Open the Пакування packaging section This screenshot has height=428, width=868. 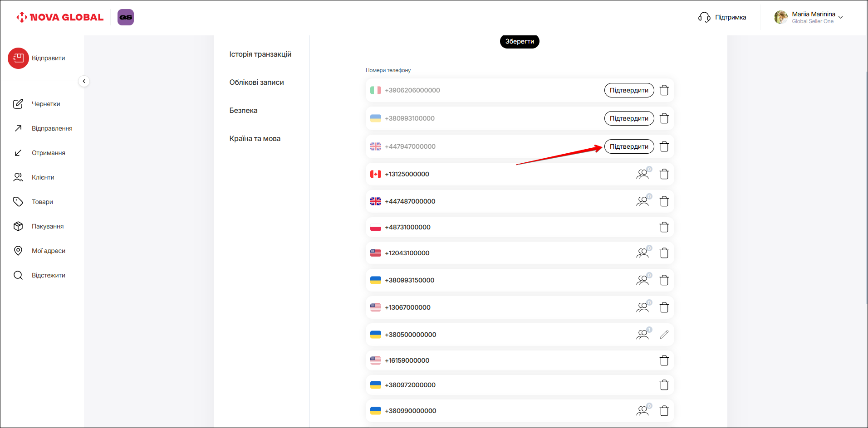[47, 226]
